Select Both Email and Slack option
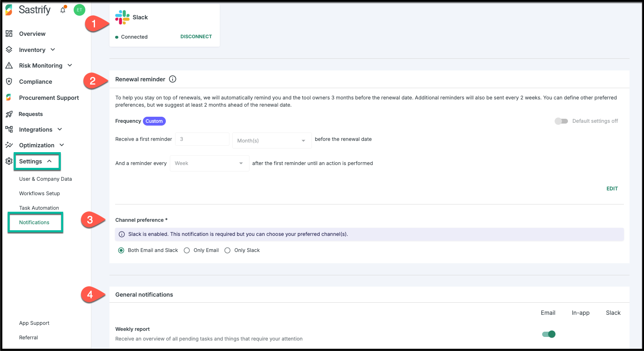Image resolution: width=644 pixels, height=351 pixels. (121, 250)
